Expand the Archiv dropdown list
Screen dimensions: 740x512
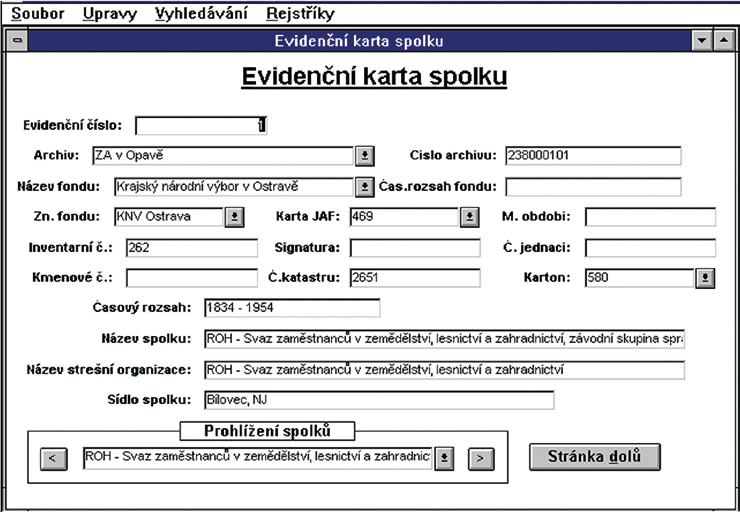pyautogui.click(x=365, y=156)
